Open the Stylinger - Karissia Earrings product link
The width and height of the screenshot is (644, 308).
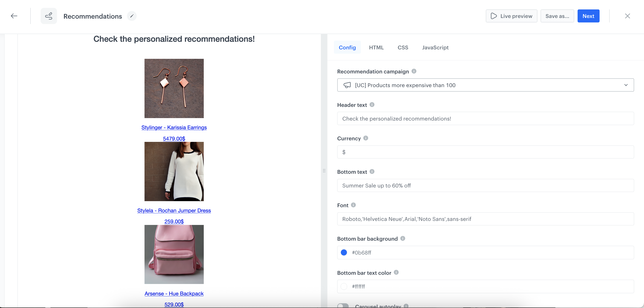coord(174,128)
